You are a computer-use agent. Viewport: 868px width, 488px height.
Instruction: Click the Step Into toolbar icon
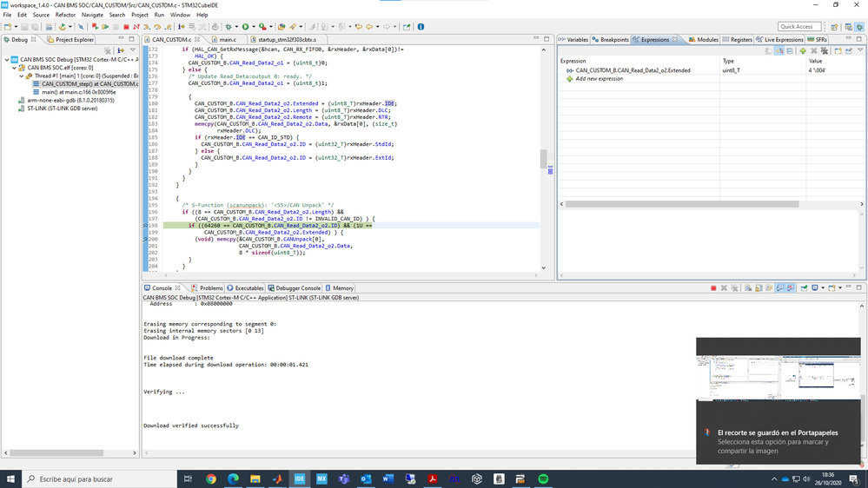point(147,27)
